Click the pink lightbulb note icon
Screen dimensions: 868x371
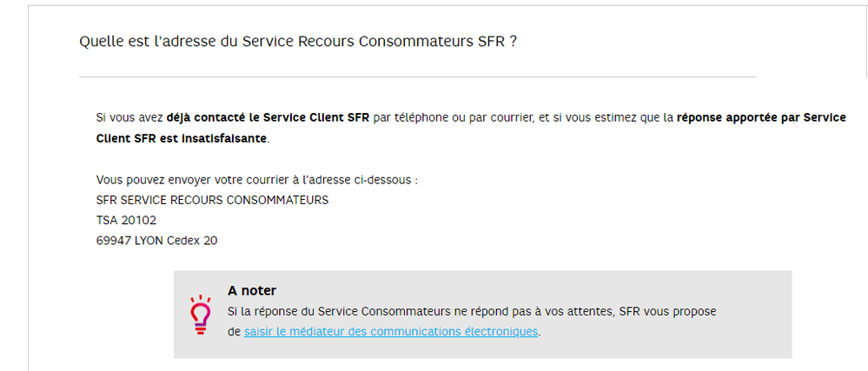[x=201, y=315]
